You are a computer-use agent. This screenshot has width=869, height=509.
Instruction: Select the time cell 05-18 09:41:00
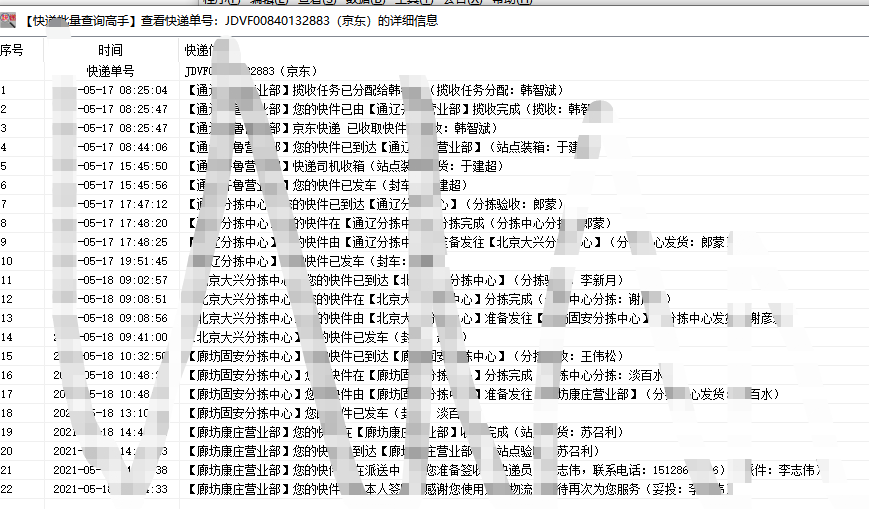(111, 337)
